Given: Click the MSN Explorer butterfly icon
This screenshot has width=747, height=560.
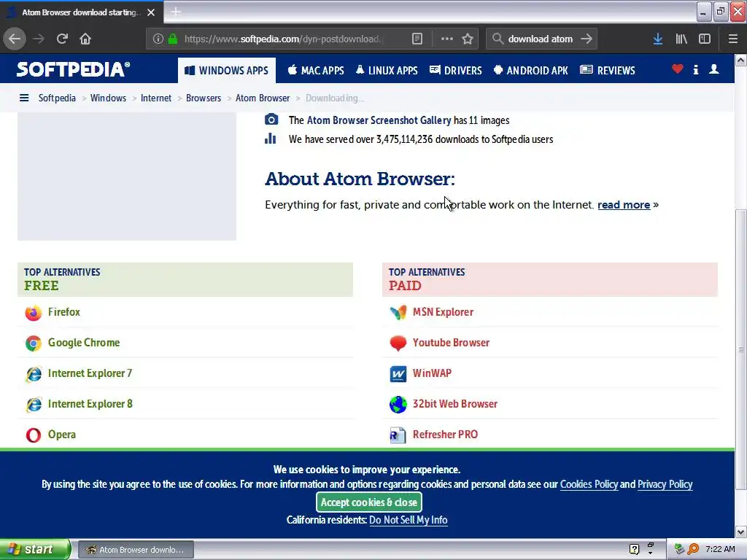Looking at the screenshot, I should (x=398, y=312).
